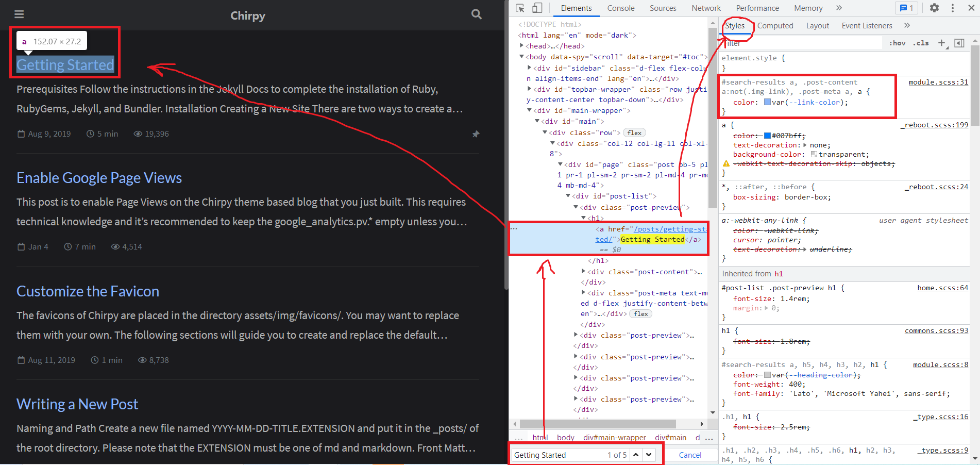Toggle the device toolbar icon
The image size is (980, 465).
click(x=537, y=8)
